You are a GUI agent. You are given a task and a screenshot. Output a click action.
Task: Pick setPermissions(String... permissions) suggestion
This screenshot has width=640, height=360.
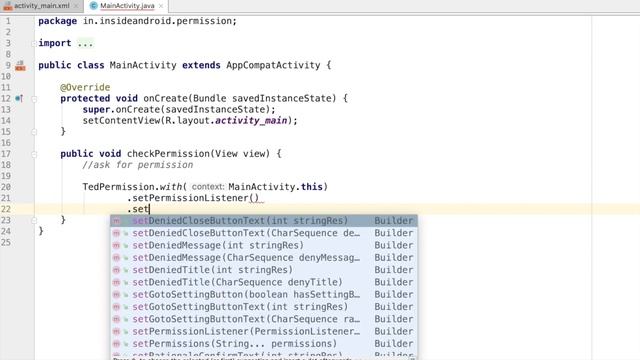click(x=264, y=343)
